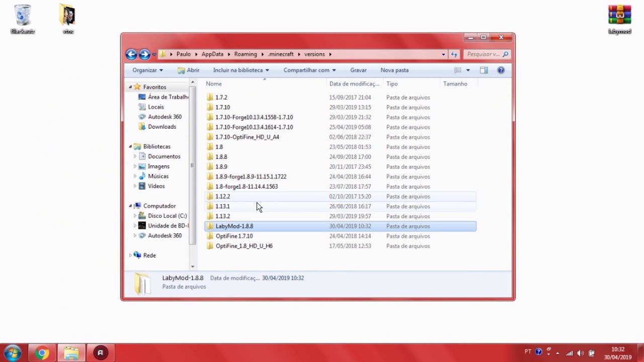This screenshot has height=362, width=644.
Task: Click AppData in the address breadcrumb
Action: click(x=212, y=54)
